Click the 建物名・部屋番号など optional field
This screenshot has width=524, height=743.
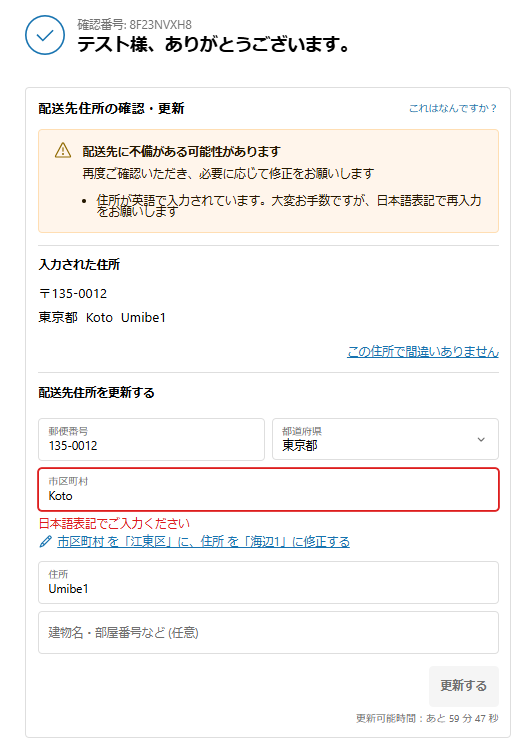coord(269,633)
